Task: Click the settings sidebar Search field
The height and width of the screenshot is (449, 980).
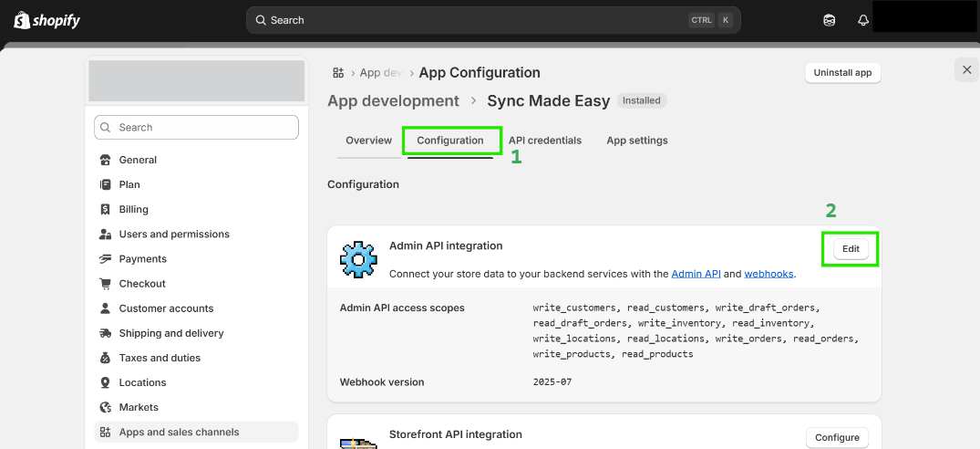Action: (196, 128)
